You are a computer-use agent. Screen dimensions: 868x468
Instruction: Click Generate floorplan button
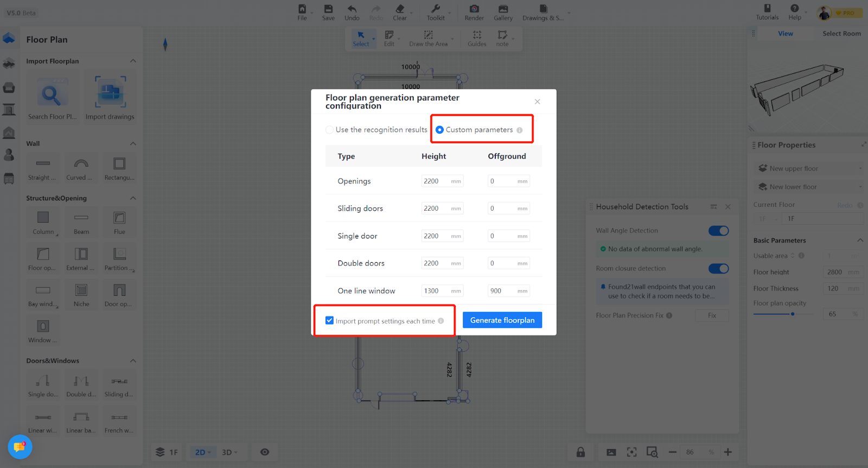(502, 320)
